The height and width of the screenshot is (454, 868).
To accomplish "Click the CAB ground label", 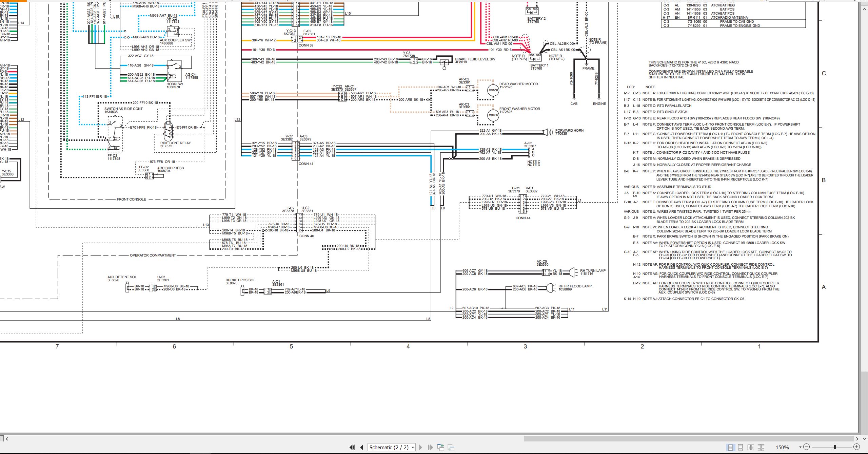I will coord(574,104).
